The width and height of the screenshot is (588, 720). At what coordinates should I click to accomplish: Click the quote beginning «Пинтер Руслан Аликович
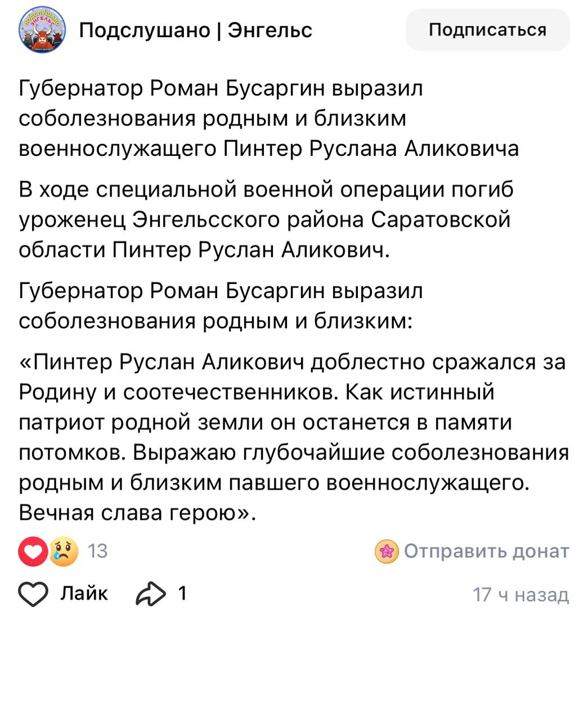(293, 362)
